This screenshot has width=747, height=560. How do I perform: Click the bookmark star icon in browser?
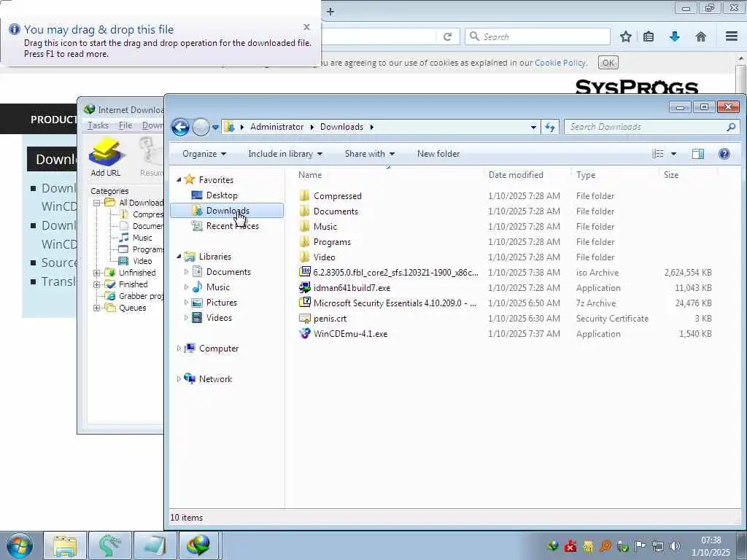(625, 36)
